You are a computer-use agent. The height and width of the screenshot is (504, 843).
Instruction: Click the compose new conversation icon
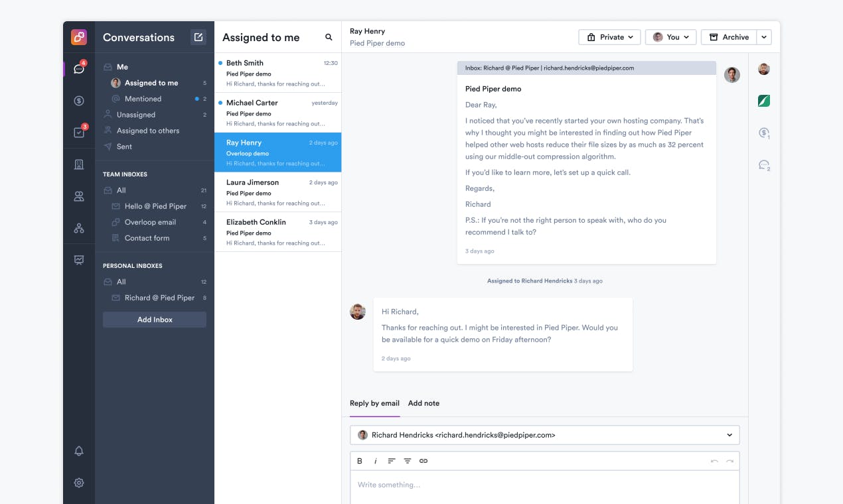coord(198,37)
